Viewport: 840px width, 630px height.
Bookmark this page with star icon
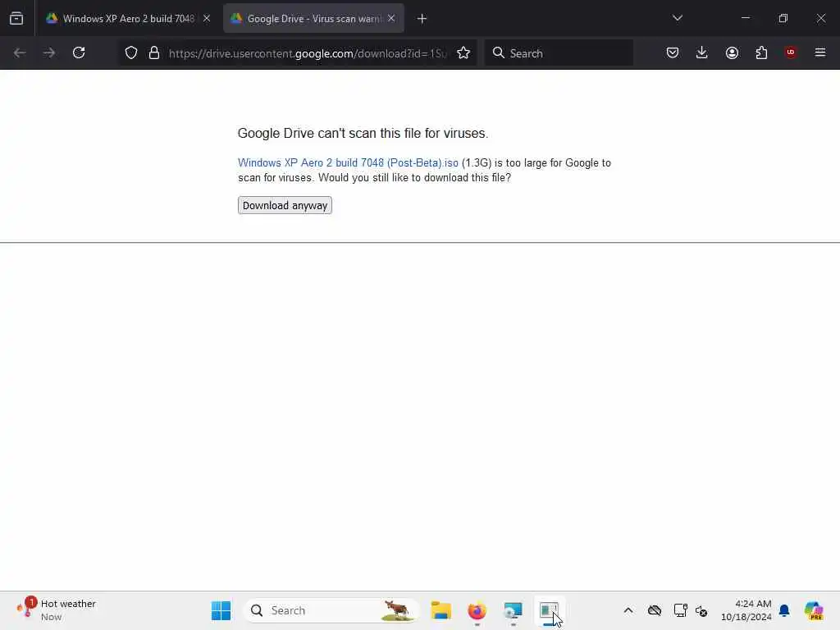point(464,53)
